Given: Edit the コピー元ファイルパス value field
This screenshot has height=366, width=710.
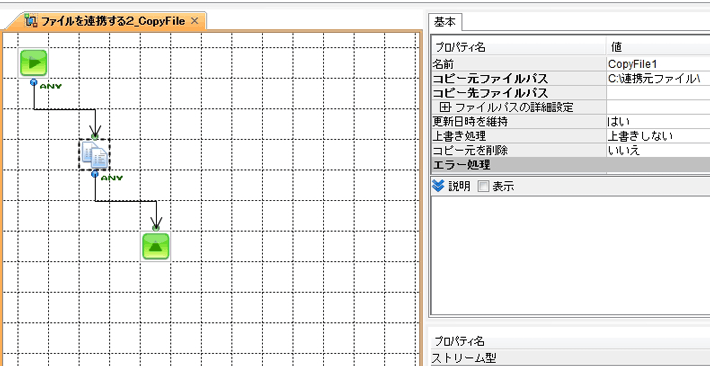Looking at the screenshot, I should pyautogui.click(x=658, y=78).
